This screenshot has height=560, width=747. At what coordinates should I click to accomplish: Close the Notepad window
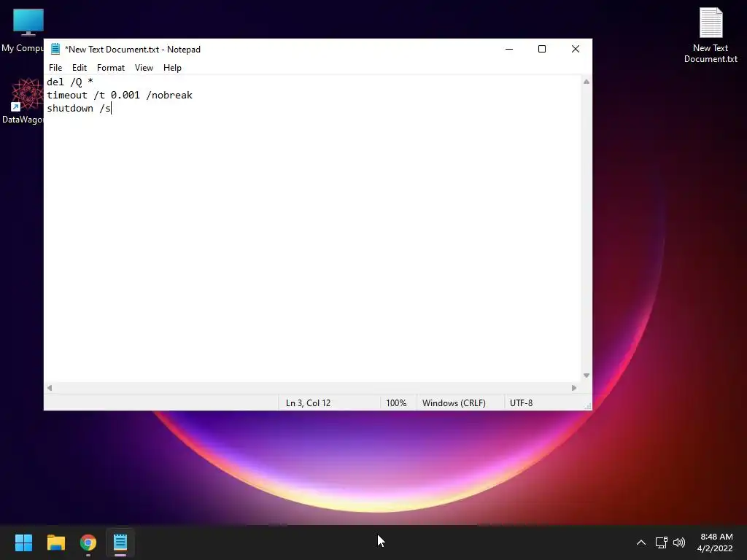point(575,49)
